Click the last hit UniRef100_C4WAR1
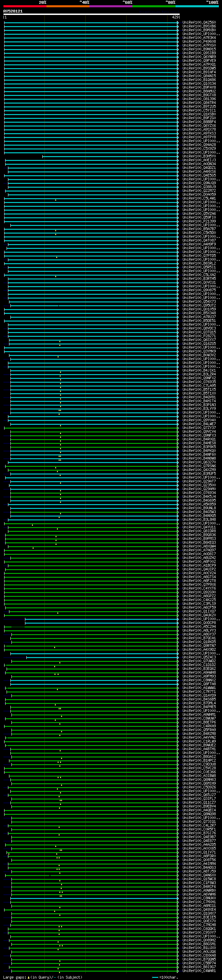222x980 pixels. click(199, 971)
